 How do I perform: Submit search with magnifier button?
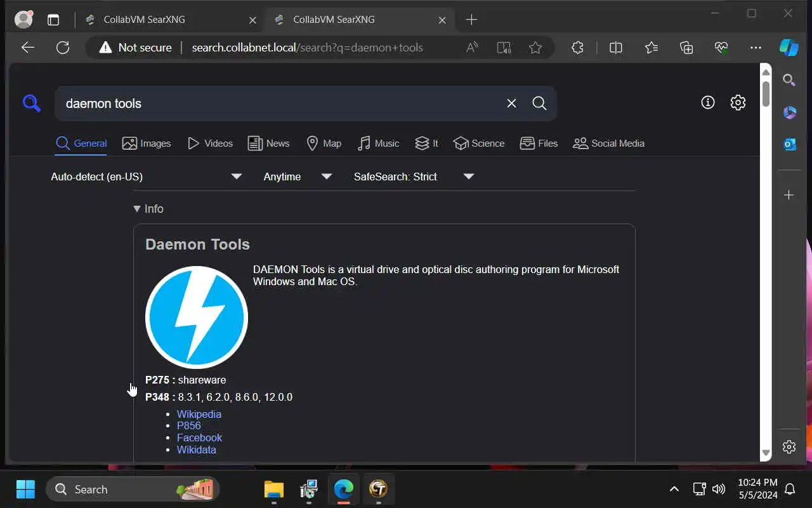[x=539, y=104]
